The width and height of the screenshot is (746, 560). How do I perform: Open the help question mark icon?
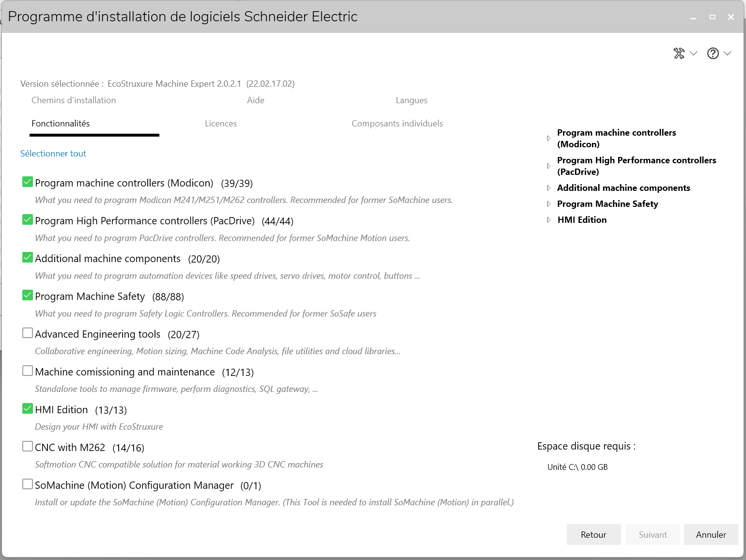click(713, 53)
